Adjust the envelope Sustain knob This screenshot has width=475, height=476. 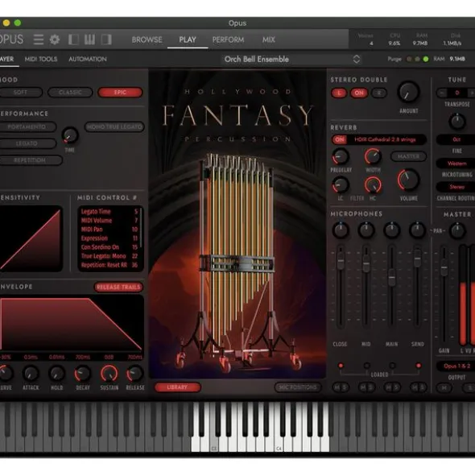109,374
